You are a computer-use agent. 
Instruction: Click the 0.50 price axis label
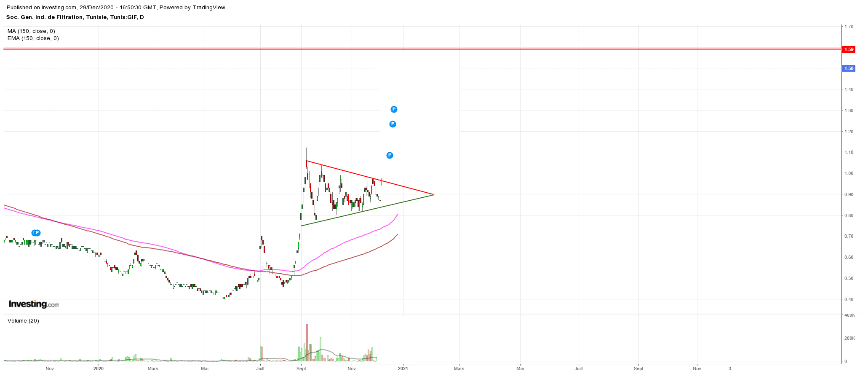pyautogui.click(x=848, y=278)
